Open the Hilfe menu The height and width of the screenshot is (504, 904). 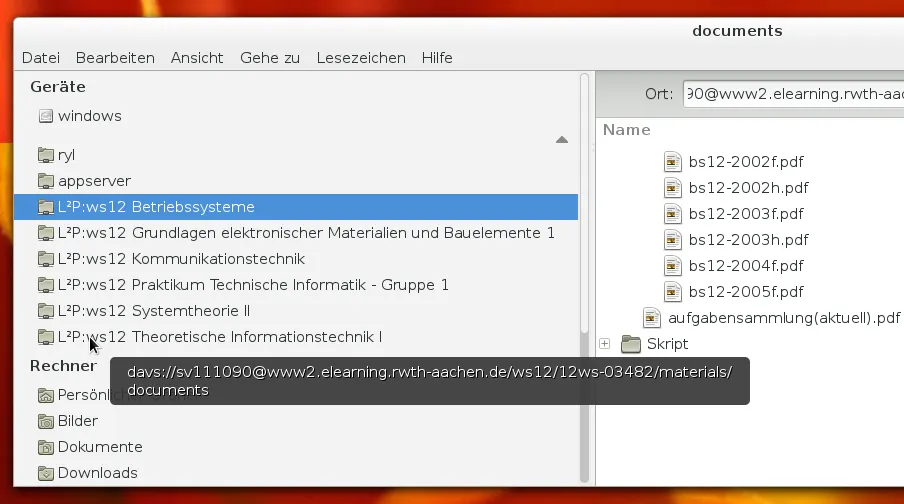(x=437, y=58)
